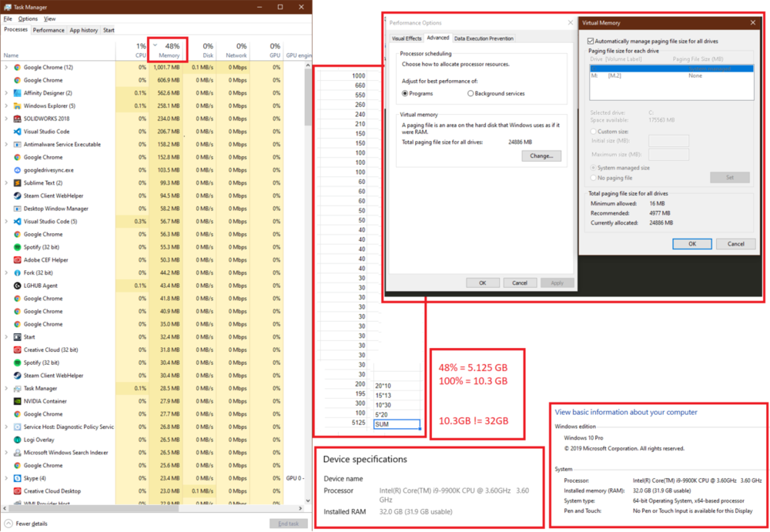The height and width of the screenshot is (532, 770).
Task: Select the System managed size option
Action: [x=593, y=168]
